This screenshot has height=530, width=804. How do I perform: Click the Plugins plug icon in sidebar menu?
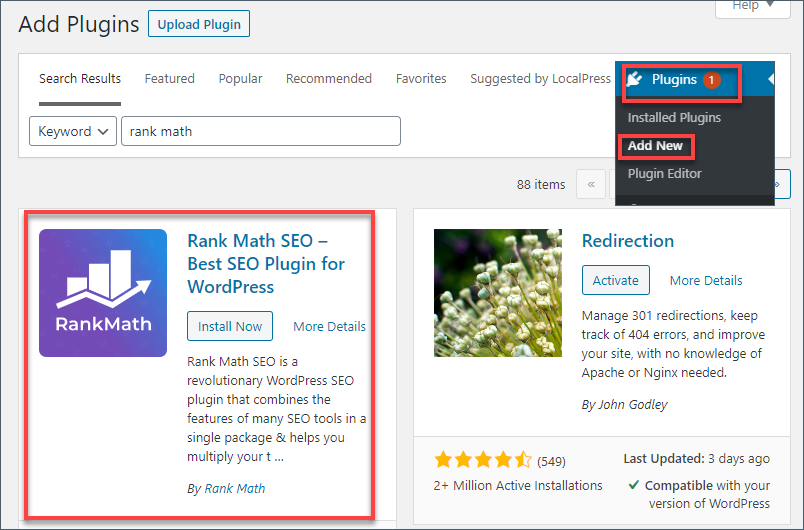point(634,79)
